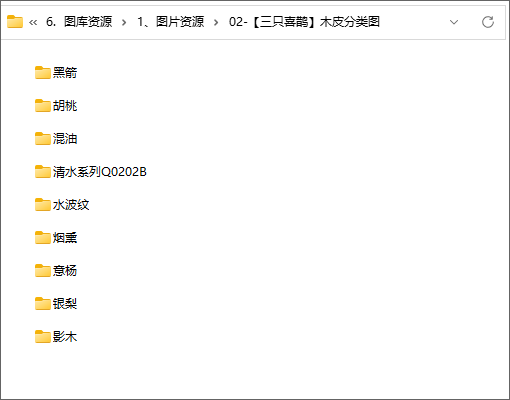Go to the 6. 图库资源 breadcrumb

coord(79,22)
